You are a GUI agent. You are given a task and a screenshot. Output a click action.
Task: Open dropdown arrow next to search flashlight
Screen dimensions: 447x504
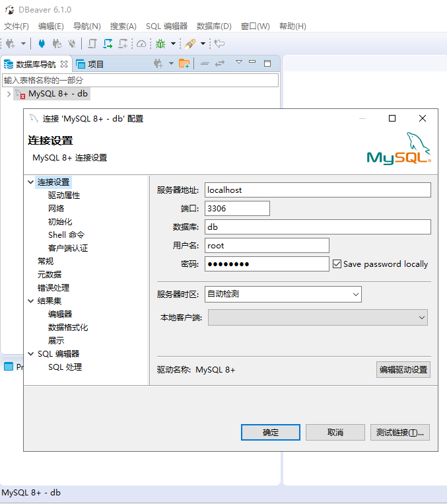pyautogui.click(x=203, y=44)
